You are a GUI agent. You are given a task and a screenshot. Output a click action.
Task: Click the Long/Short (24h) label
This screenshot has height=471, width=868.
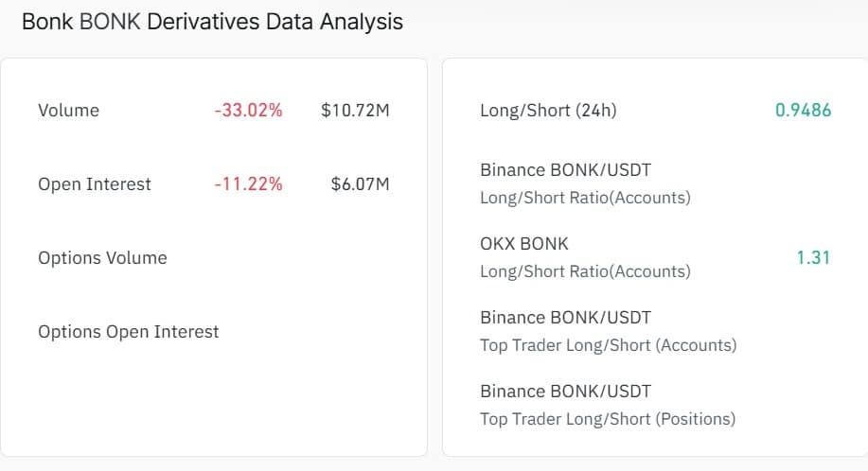(x=548, y=111)
